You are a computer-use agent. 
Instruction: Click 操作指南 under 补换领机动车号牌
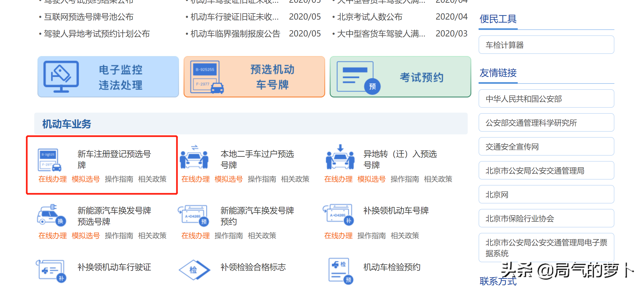[x=372, y=236]
